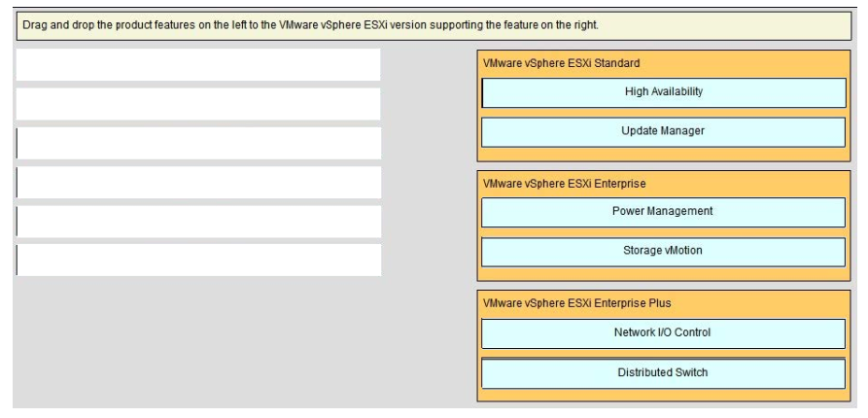
Task: Click the bottom empty slot on the left
Action: [198, 261]
